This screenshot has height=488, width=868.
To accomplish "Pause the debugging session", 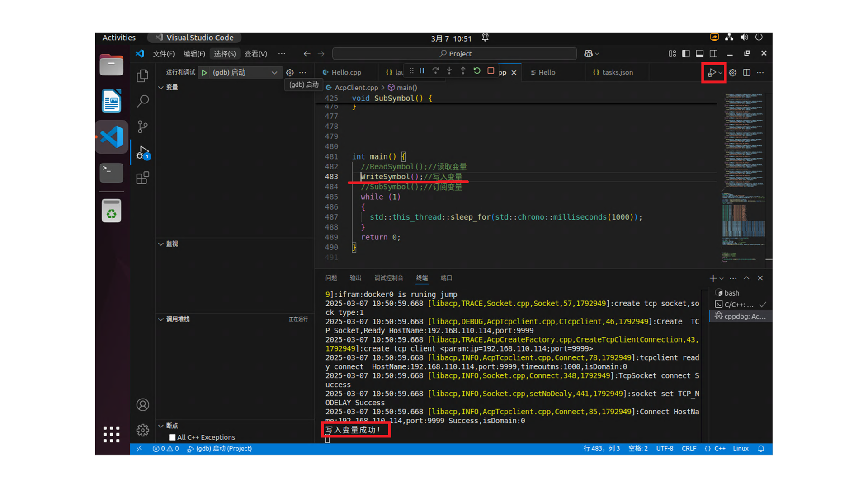I will 422,71.
